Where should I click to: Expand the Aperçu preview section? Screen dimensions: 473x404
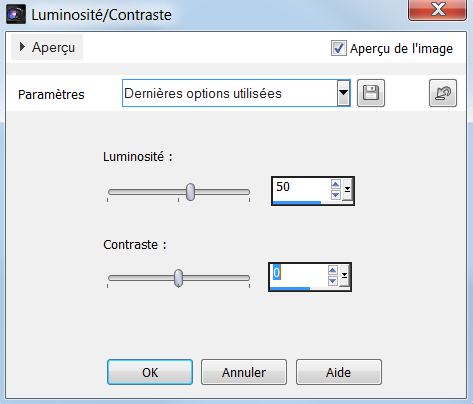47,47
